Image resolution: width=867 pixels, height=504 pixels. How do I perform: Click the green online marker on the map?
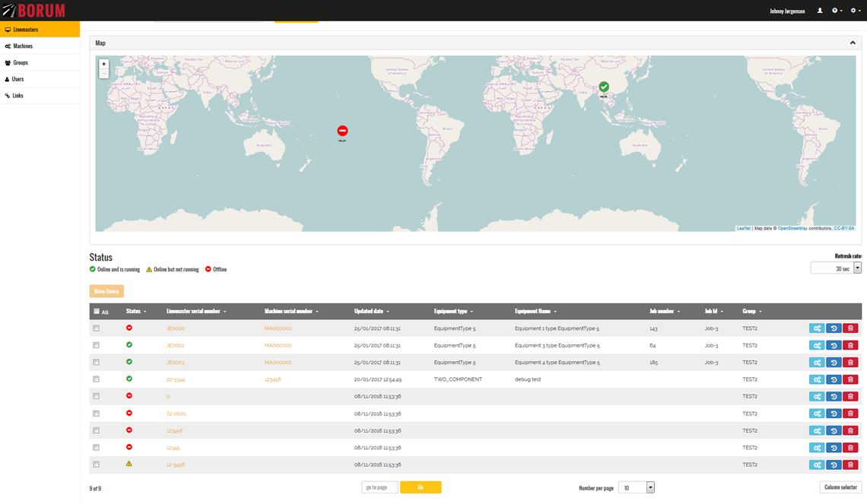tap(603, 87)
